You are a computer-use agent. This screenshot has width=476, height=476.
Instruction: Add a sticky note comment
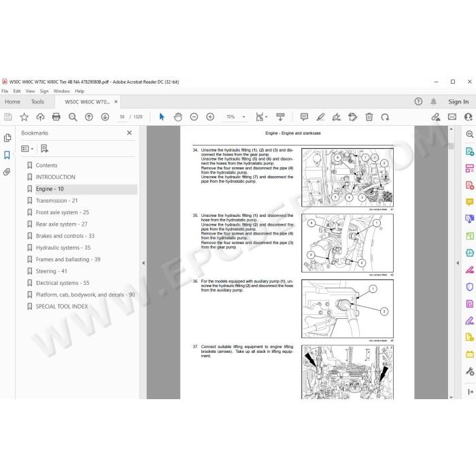point(304,117)
